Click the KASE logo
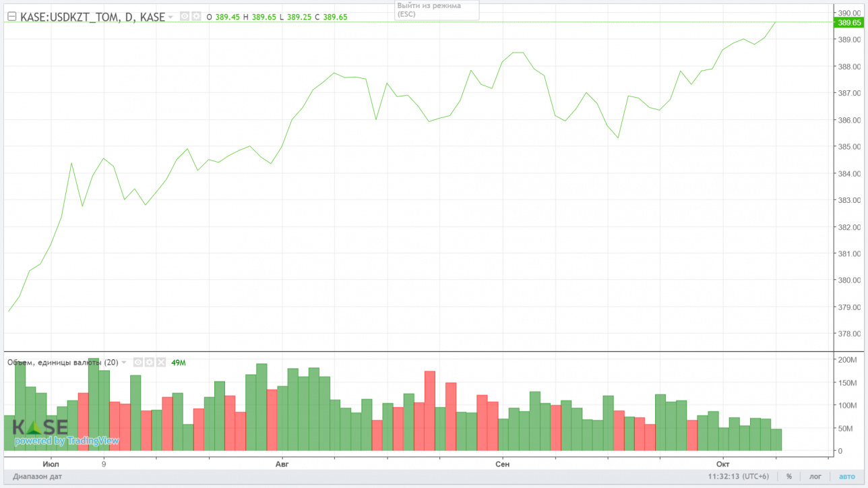The height and width of the screenshot is (488, 868). click(x=40, y=427)
